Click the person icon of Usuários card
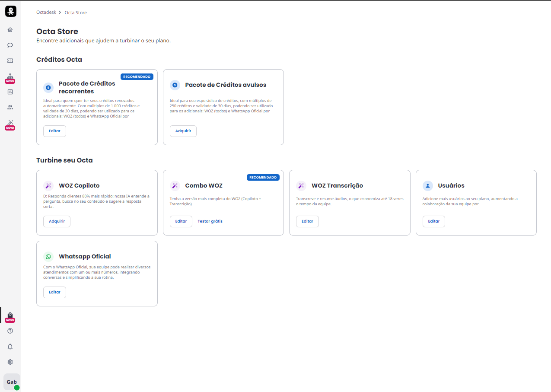The height and width of the screenshot is (392, 551). pos(427,185)
